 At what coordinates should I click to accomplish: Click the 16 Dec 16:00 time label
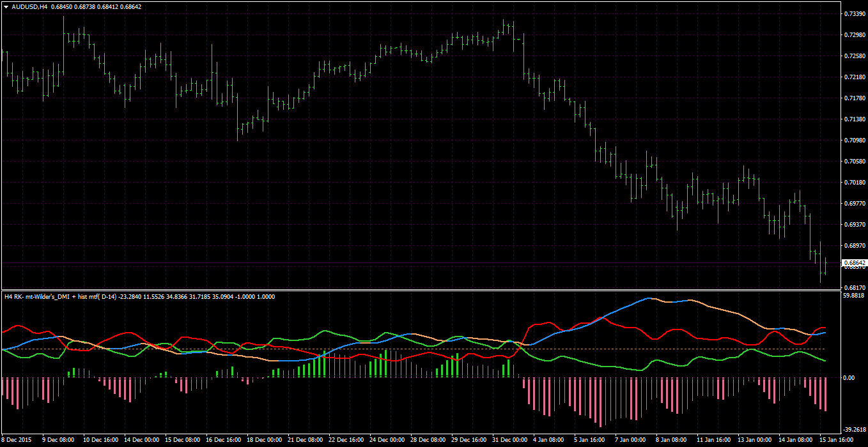(223, 440)
